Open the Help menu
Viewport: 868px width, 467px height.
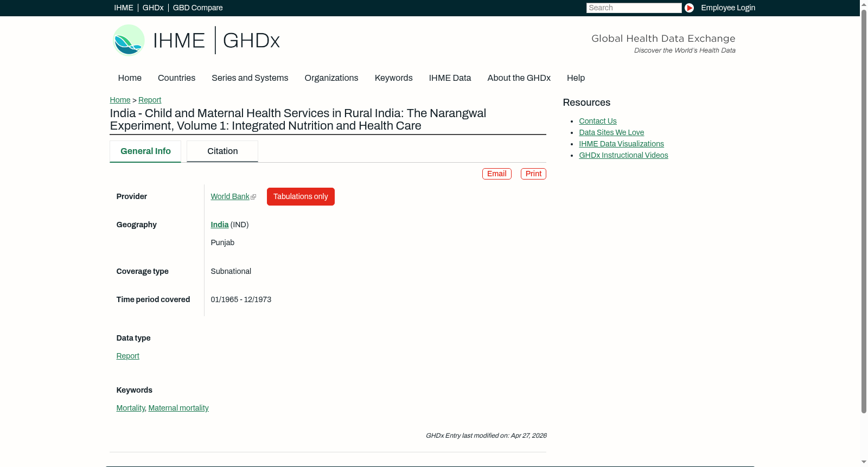point(576,78)
